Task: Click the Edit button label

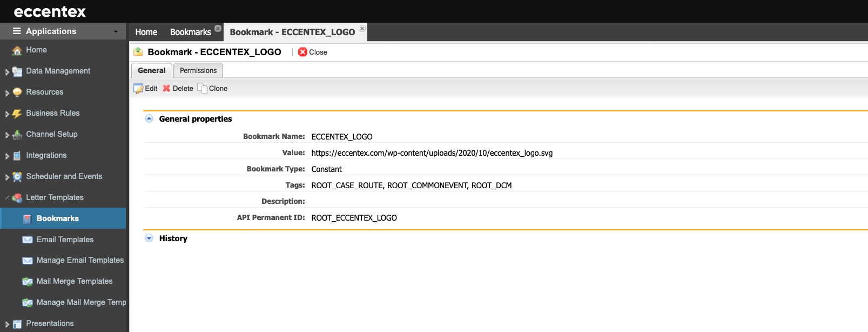Action: (151, 89)
